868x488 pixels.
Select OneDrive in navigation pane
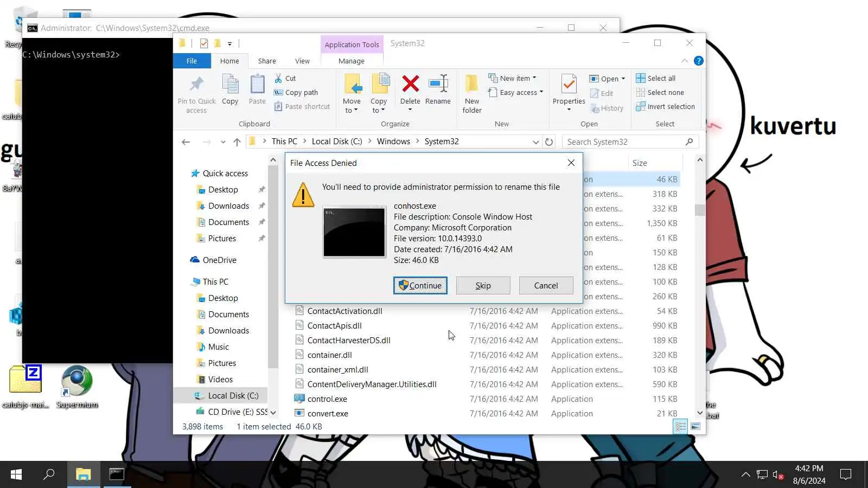point(219,260)
